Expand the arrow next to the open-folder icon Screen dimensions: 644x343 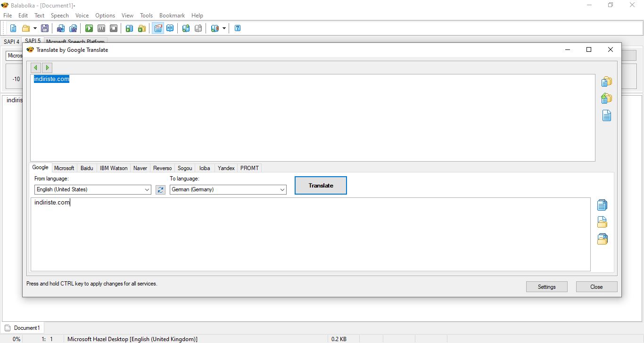(35, 28)
